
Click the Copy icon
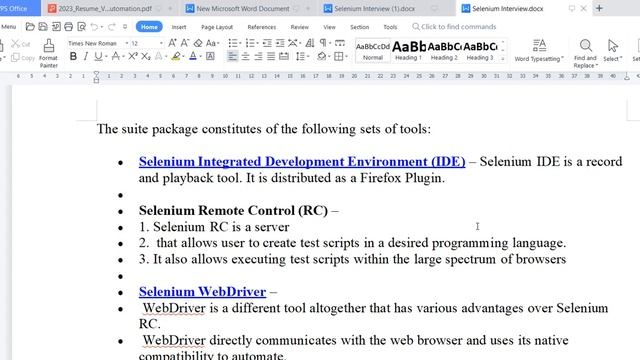[x=16, y=58]
